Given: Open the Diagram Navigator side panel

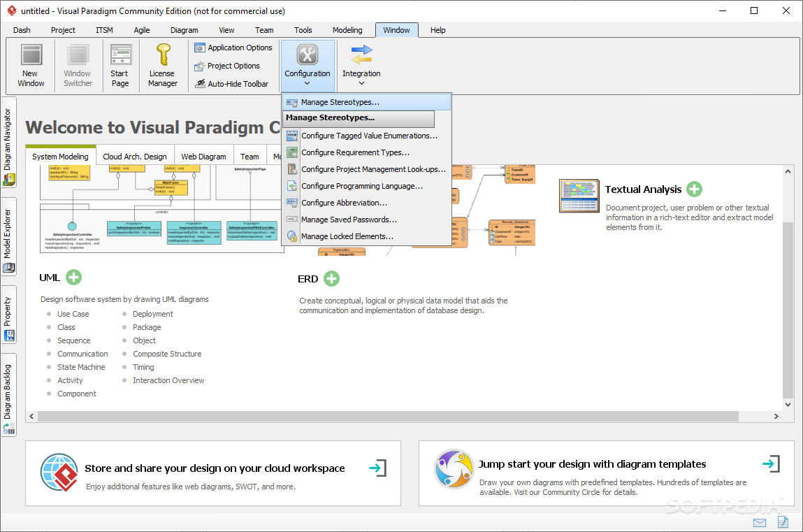Looking at the screenshot, I should point(8,143).
